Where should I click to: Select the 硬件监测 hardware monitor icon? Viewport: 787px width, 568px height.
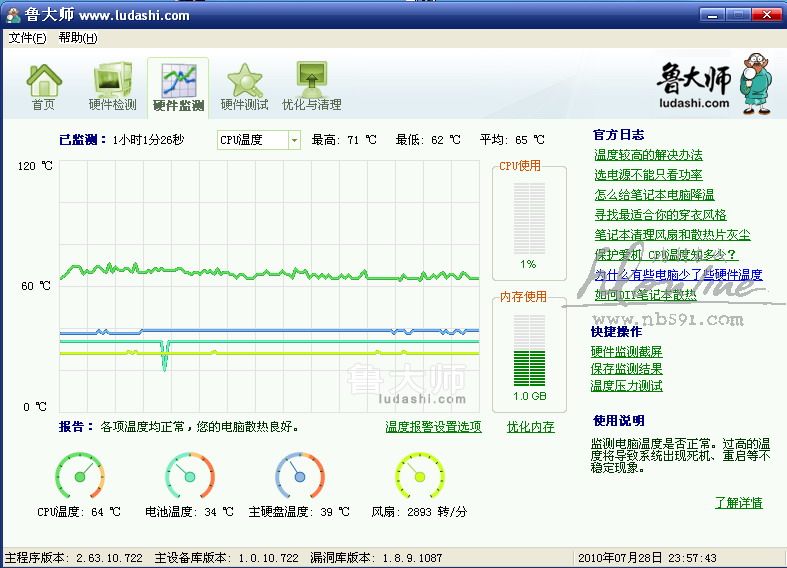(x=178, y=80)
